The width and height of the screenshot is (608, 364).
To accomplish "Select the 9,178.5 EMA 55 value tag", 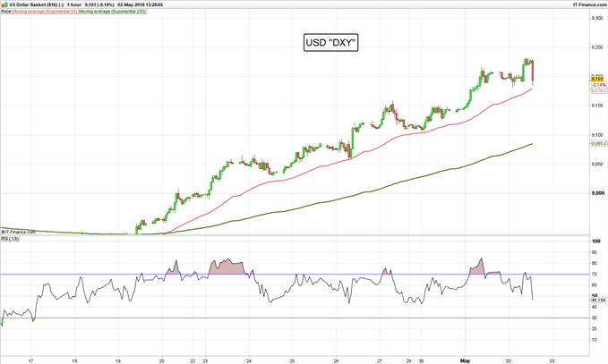I will coord(599,90).
